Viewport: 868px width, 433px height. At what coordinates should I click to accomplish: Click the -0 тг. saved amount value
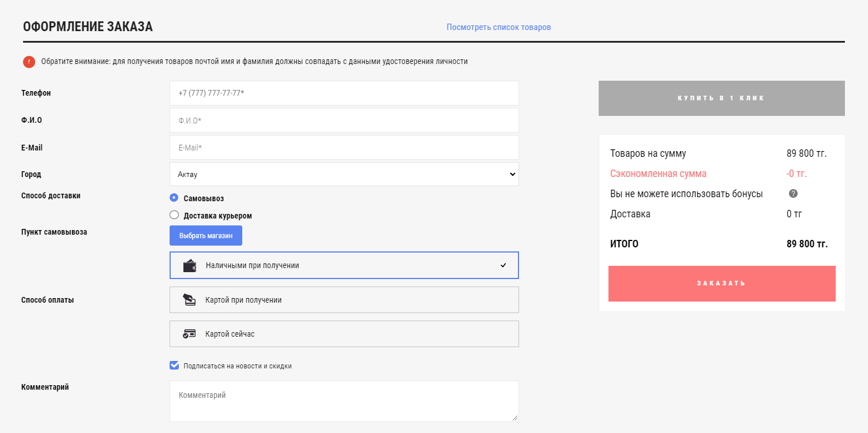pos(796,174)
